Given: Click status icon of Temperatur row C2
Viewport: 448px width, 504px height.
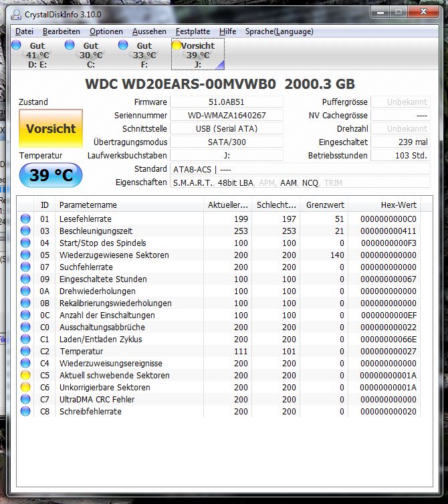Looking at the screenshot, I should click(x=25, y=351).
